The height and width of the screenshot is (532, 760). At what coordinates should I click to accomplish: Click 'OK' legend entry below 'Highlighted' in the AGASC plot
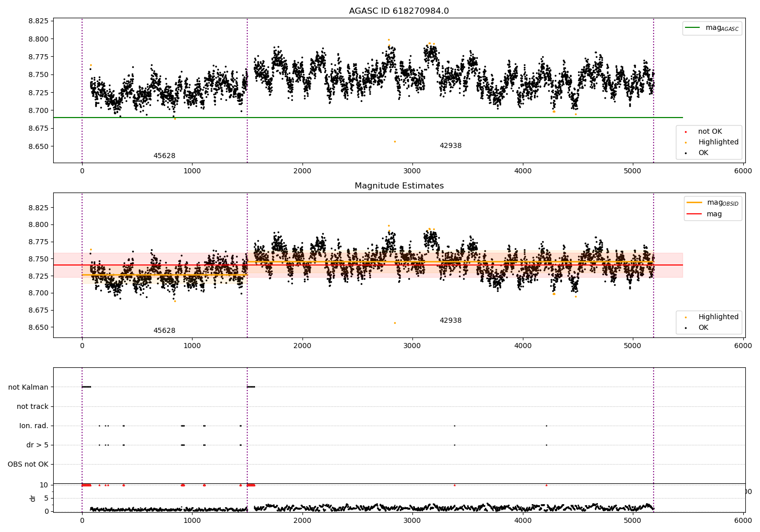pos(703,153)
